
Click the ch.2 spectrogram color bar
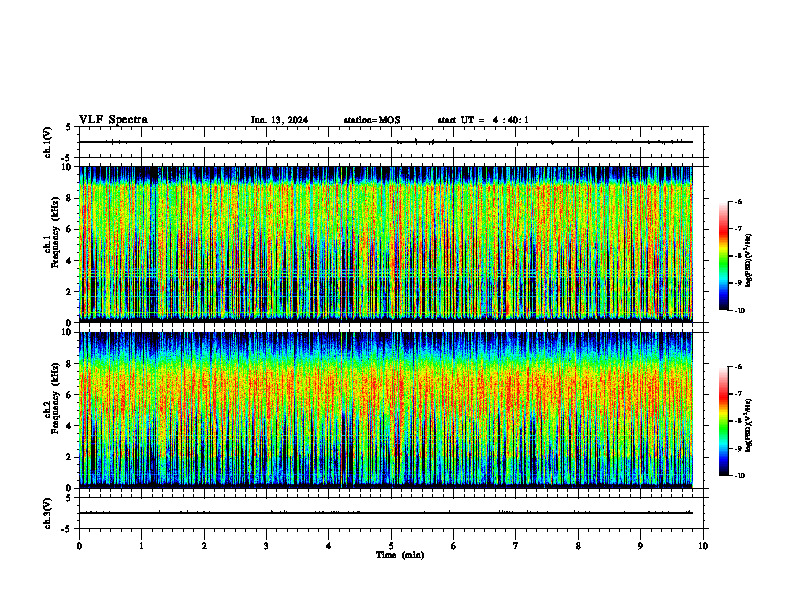click(x=724, y=421)
